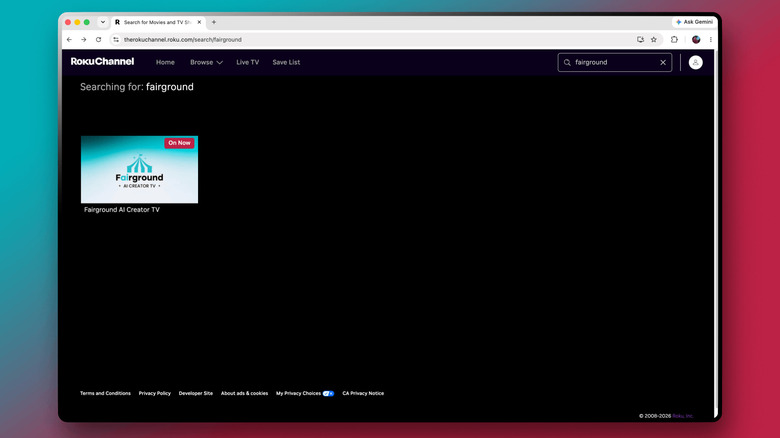
Task: Clear the search text with X
Action: click(x=663, y=62)
